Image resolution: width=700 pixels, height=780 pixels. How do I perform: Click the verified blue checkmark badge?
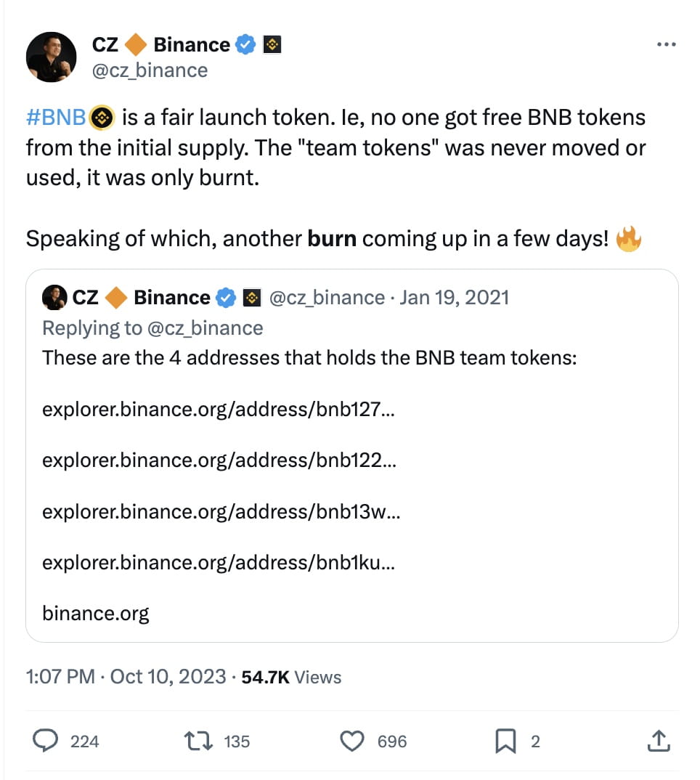pyautogui.click(x=245, y=44)
